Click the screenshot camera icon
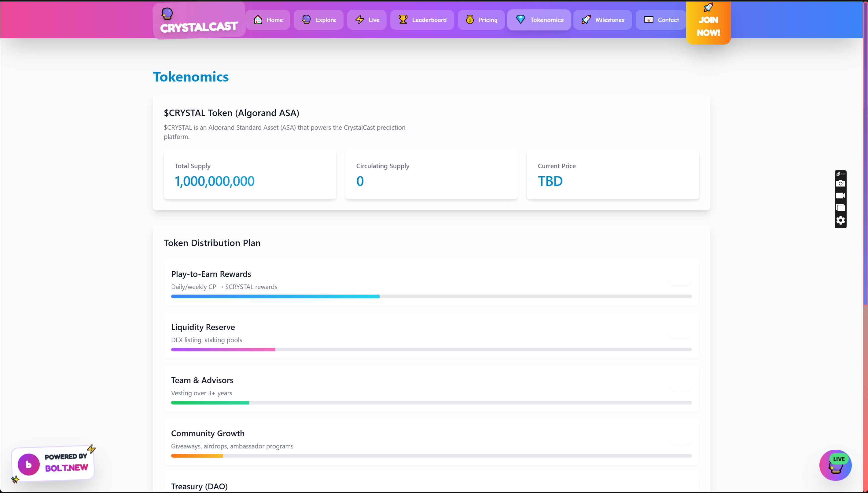This screenshot has height=493, width=868. point(840,183)
